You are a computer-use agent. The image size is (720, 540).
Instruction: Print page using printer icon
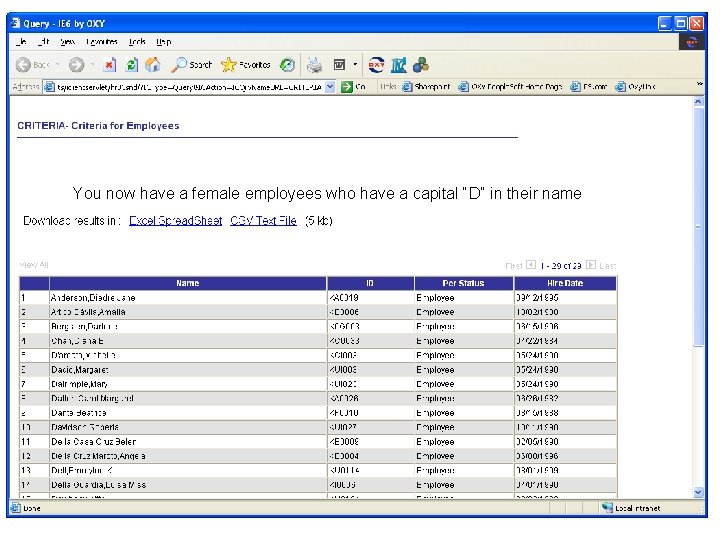point(315,65)
